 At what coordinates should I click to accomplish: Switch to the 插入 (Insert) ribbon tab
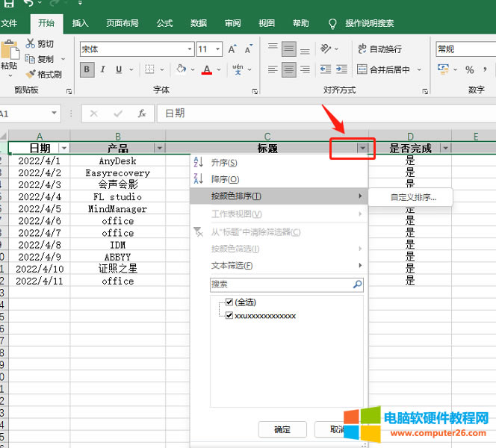(80, 23)
